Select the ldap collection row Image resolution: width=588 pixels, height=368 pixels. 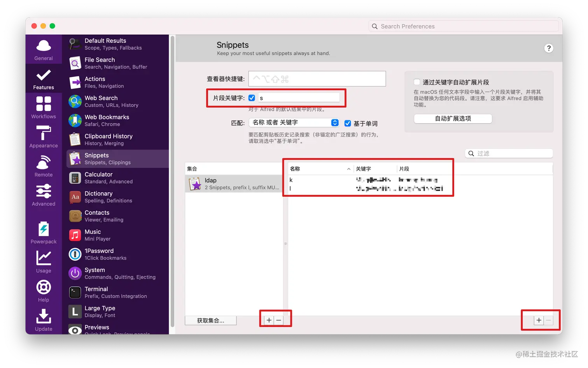(234, 184)
